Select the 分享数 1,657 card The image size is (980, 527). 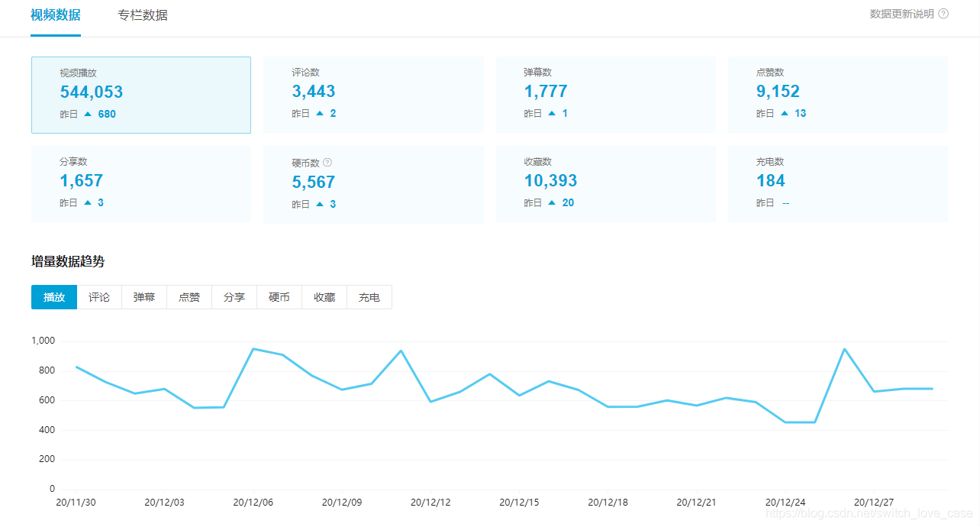[x=141, y=184]
